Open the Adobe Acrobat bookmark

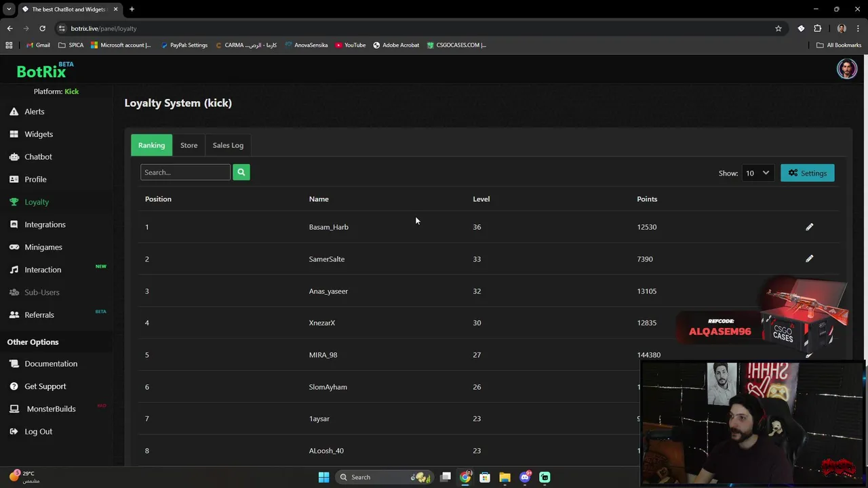tap(396, 45)
